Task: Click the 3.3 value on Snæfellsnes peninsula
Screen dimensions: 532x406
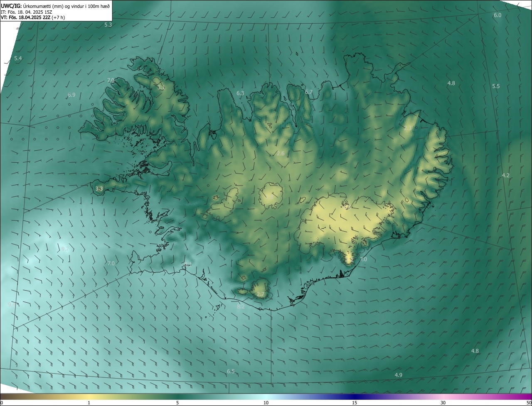Action: tap(99, 189)
